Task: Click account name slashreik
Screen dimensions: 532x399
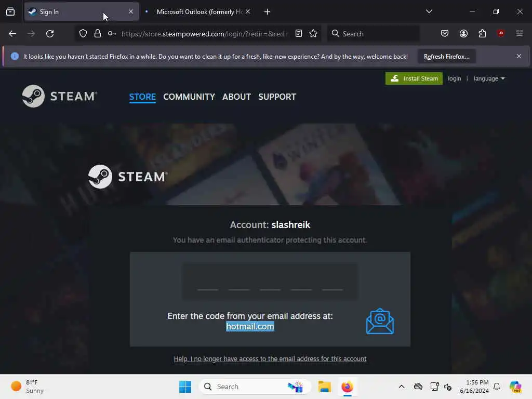Action: (x=291, y=225)
